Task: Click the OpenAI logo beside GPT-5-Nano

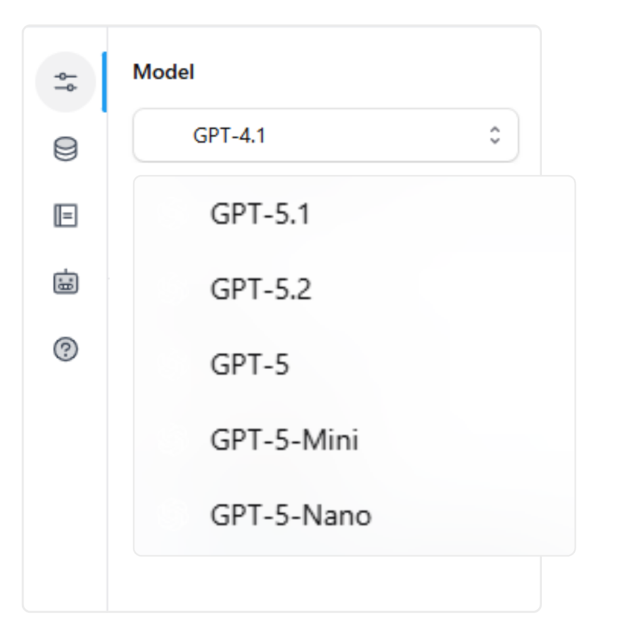Action: coord(173,514)
